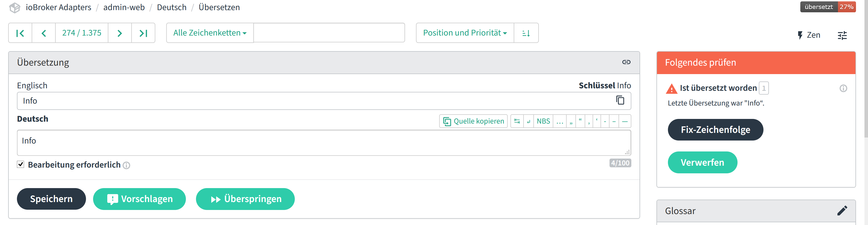Navigate to Deutsch breadcrumb
Viewport: 868px width, 225px height.
point(171,7)
